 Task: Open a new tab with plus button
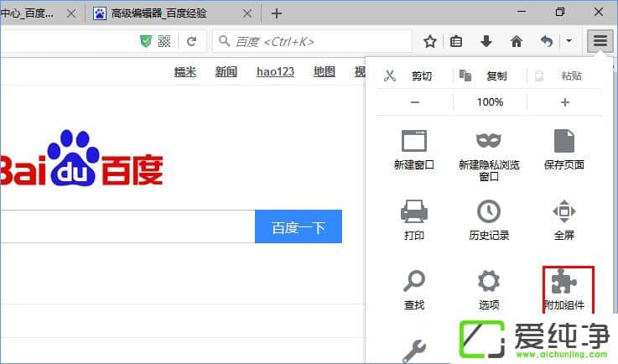pos(277,13)
